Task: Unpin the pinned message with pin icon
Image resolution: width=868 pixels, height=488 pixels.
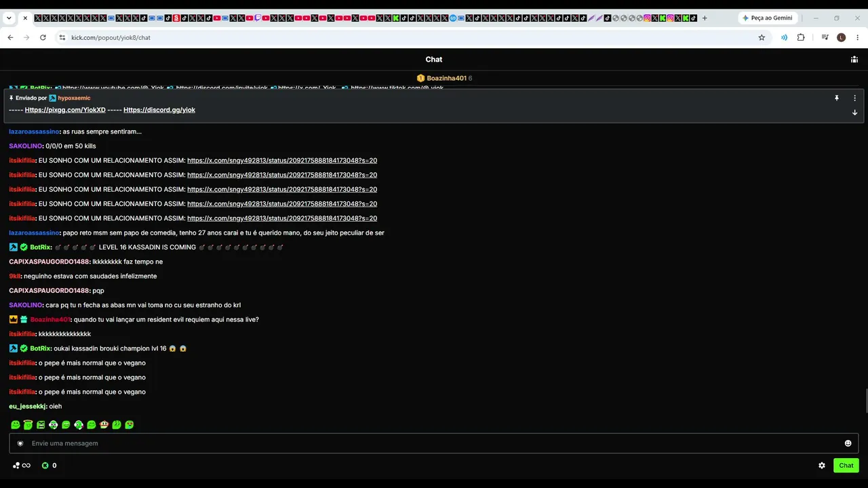Action: (837, 98)
